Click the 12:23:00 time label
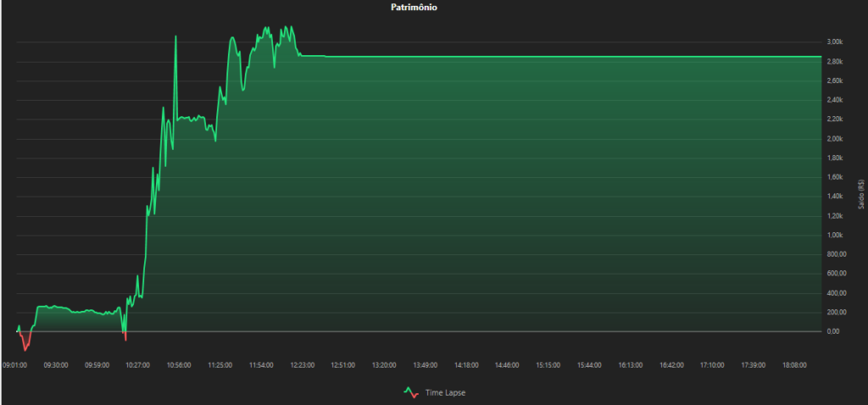 303,365
